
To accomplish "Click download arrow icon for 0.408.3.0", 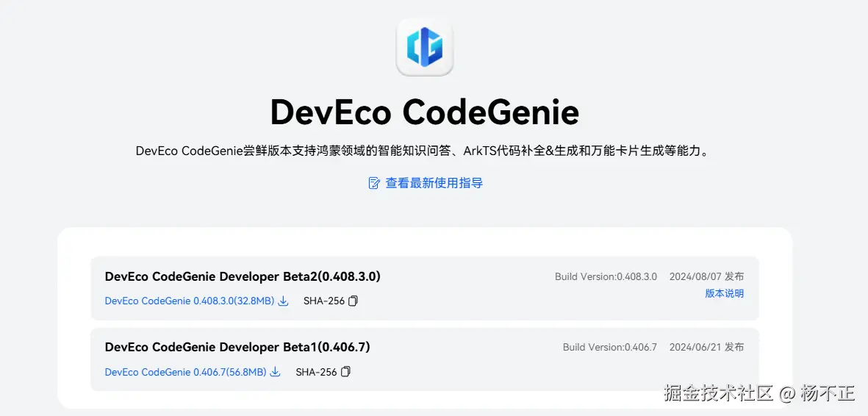I will 283,301.
